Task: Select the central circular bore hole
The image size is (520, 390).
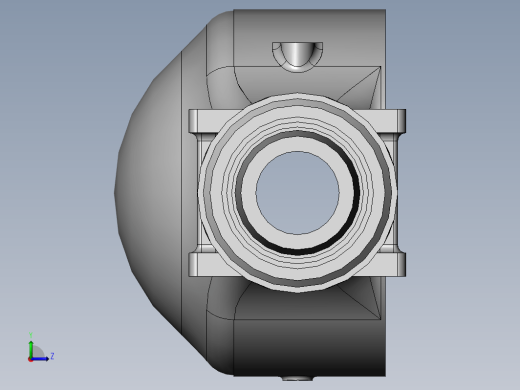Action: click(x=298, y=193)
